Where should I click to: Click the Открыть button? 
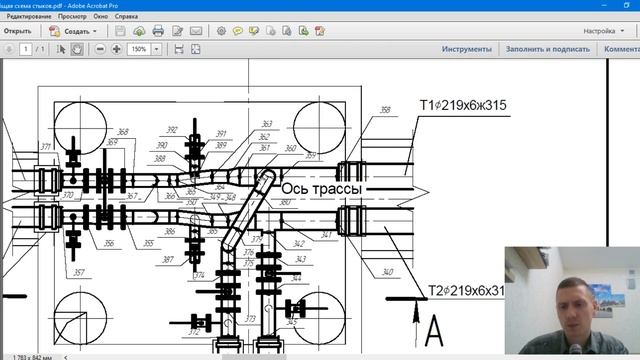pos(18,31)
